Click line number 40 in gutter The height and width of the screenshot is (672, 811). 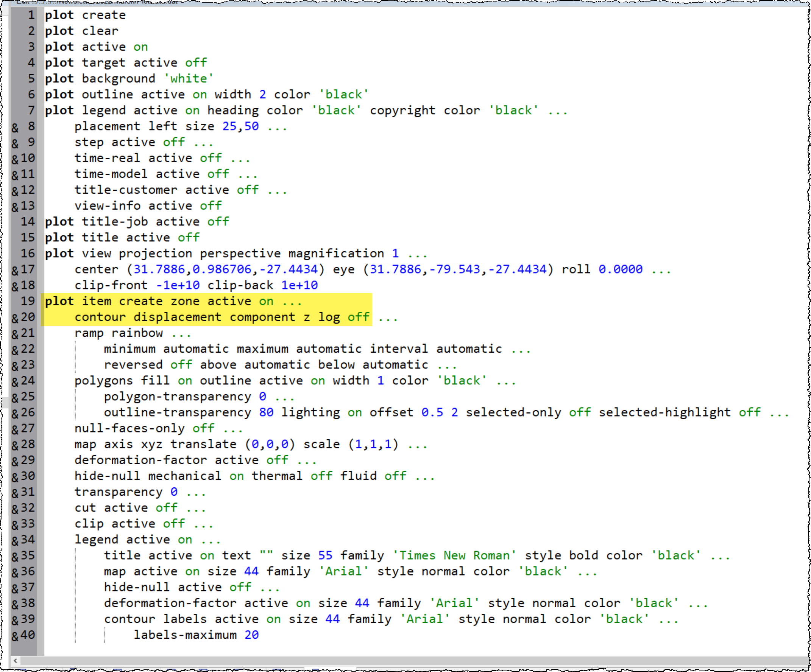tap(28, 635)
